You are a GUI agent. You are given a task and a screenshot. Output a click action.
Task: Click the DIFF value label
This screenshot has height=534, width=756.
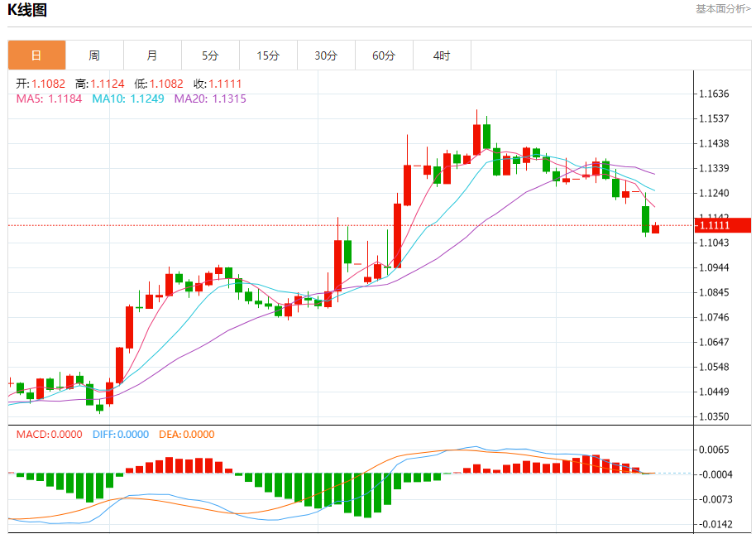click(x=120, y=435)
